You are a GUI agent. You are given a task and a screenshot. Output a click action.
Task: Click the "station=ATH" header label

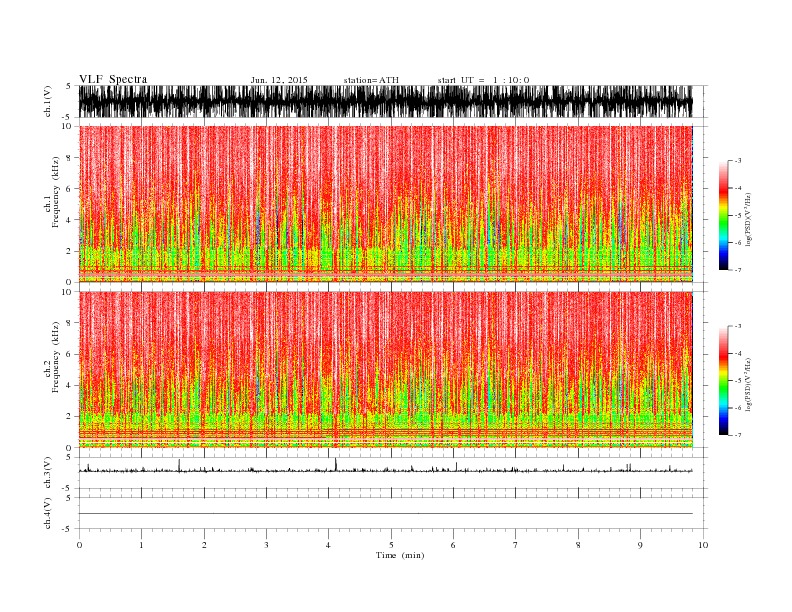pyautogui.click(x=371, y=80)
